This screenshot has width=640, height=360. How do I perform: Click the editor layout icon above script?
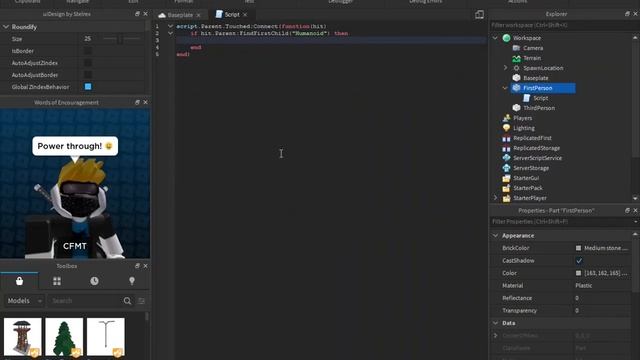pos(480,15)
